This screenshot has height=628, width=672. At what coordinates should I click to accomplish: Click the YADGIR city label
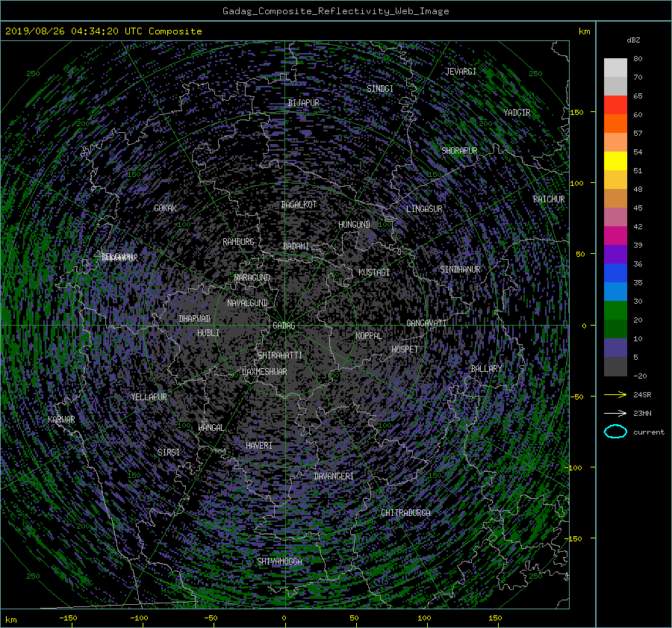517,113
